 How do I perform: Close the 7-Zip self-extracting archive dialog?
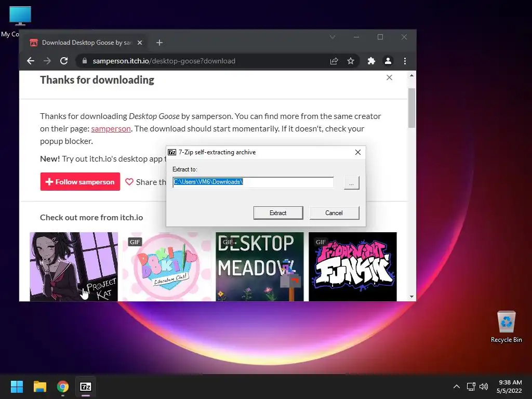tap(357, 152)
